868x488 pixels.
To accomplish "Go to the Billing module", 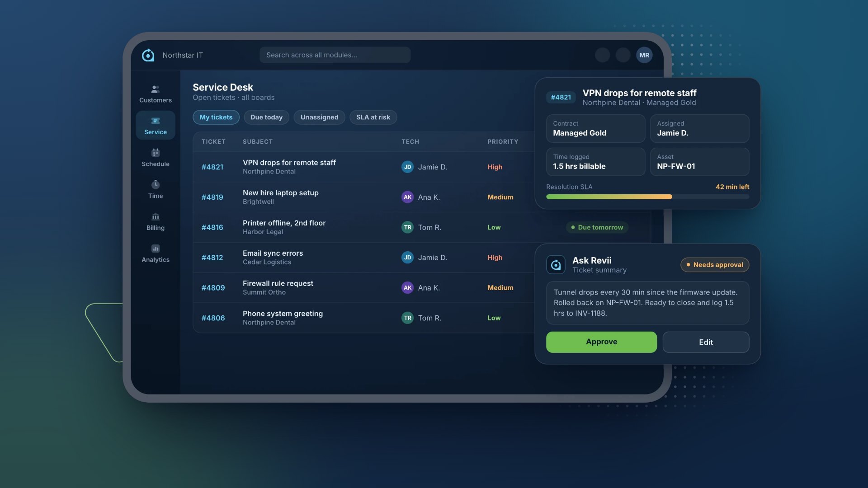I will [155, 221].
